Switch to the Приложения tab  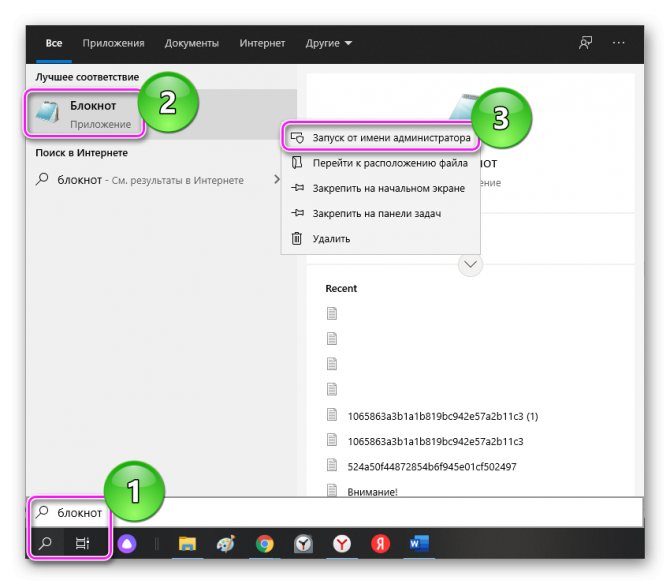tap(113, 43)
